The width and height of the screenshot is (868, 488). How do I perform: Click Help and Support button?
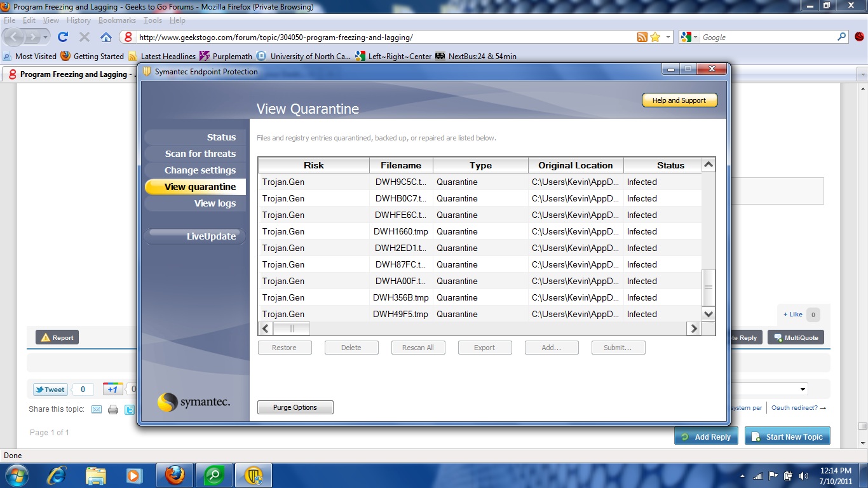[679, 100]
